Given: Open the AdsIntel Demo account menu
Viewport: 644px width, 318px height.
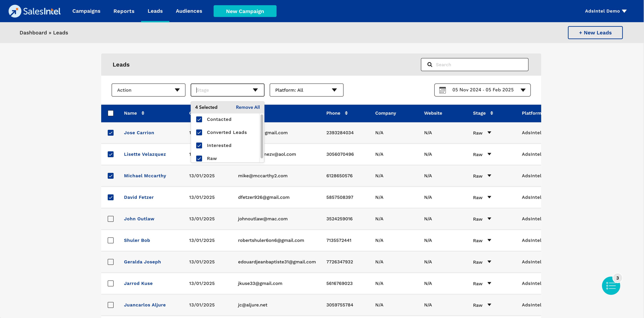Looking at the screenshot, I should 605,11.
